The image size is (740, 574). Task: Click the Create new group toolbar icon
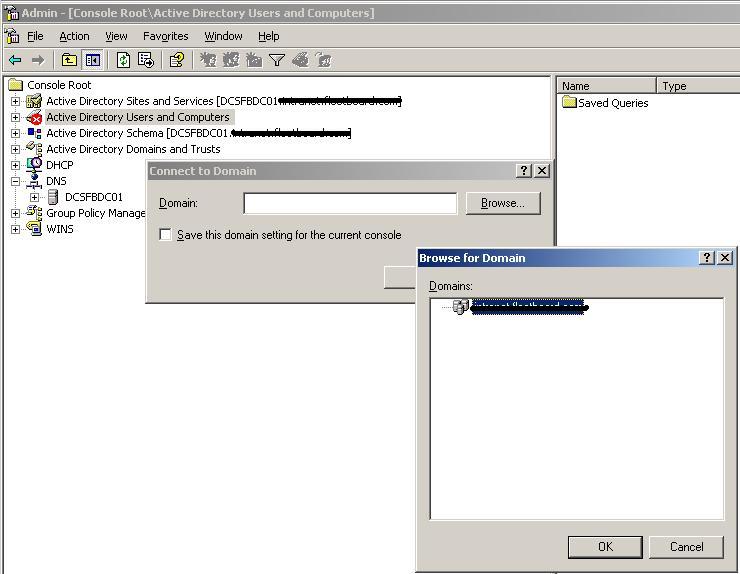[231, 60]
